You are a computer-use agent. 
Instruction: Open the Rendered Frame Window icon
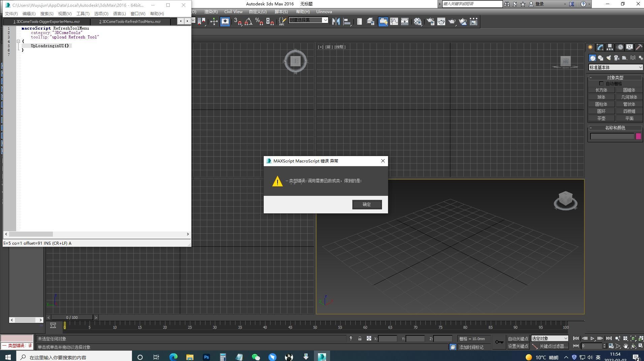pos(441,22)
